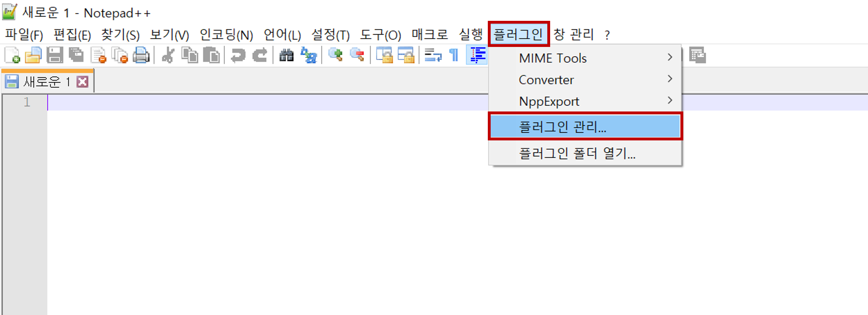Click inside the editor text area line 1

236,102
